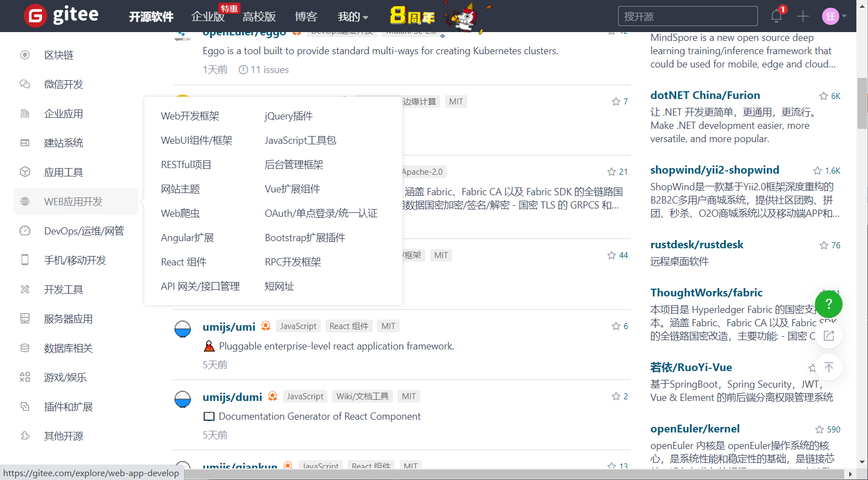Click the green help question button
Image resolution: width=868 pixels, height=480 pixels.
point(829,304)
